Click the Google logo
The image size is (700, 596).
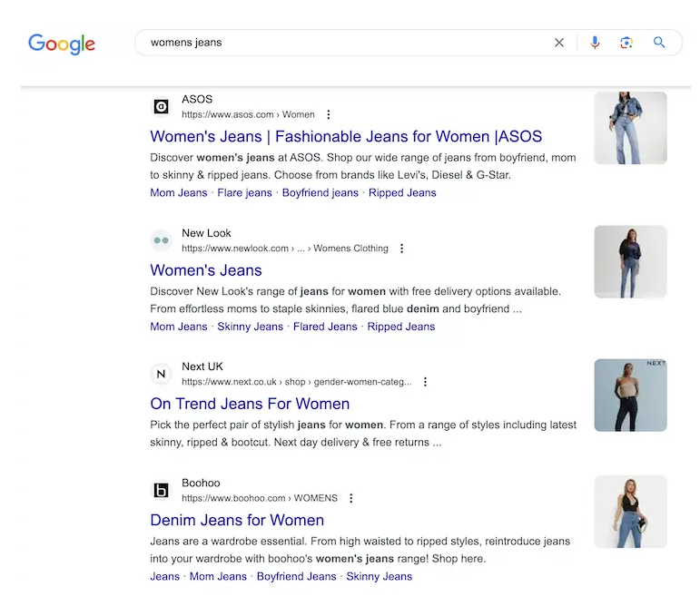(x=62, y=44)
